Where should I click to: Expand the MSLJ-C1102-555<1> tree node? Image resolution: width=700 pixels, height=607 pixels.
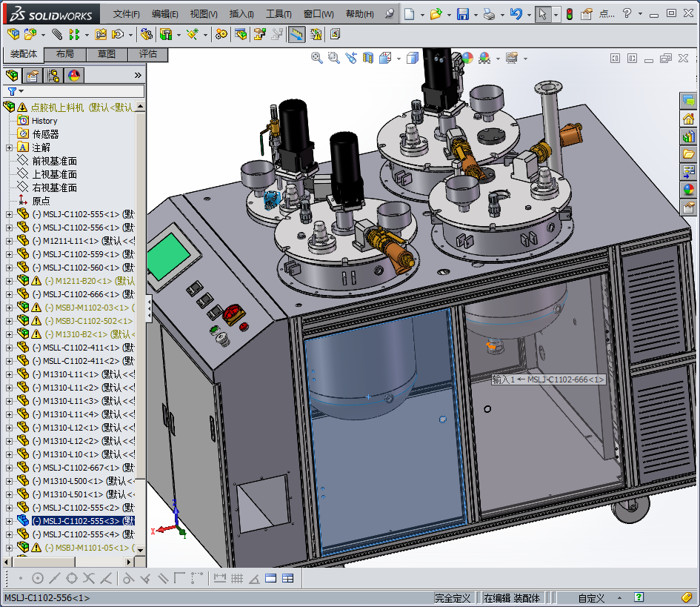pos(9,214)
